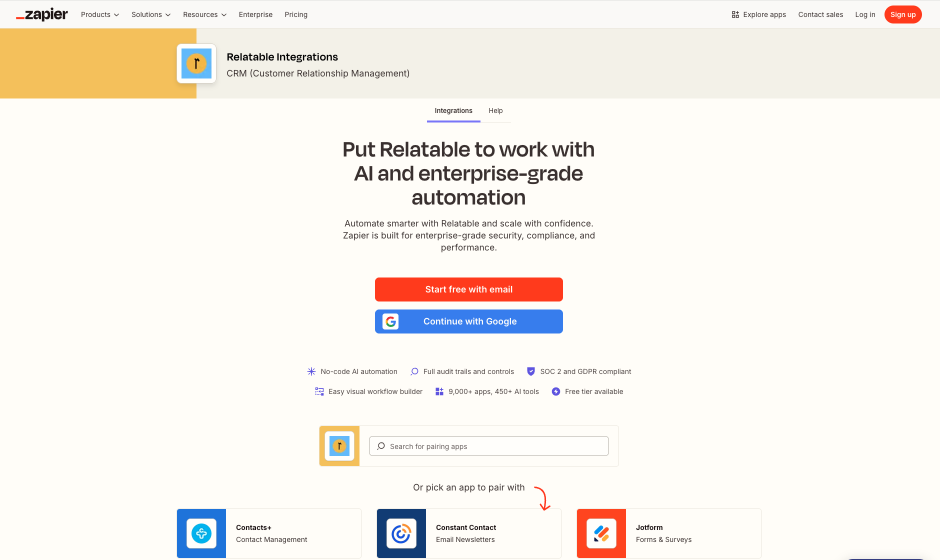Click the audit trails magnifier icon

coord(414,371)
